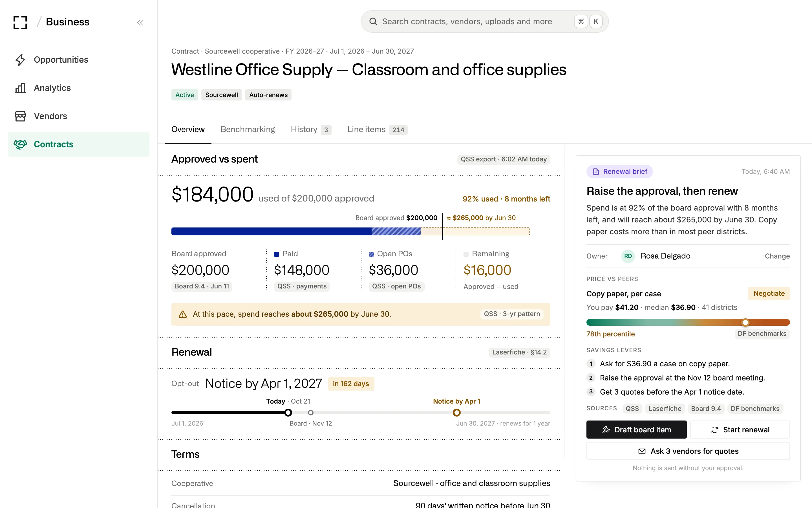Click the percentile marker on price gradient bar
Viewport: 812px width, 508px height.
[745, 323]
